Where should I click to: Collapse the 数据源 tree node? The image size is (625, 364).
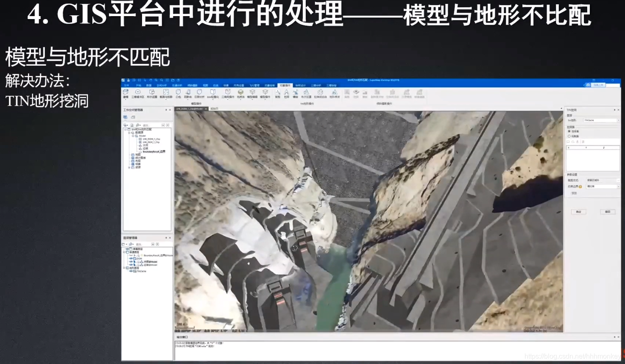[129, 133]
